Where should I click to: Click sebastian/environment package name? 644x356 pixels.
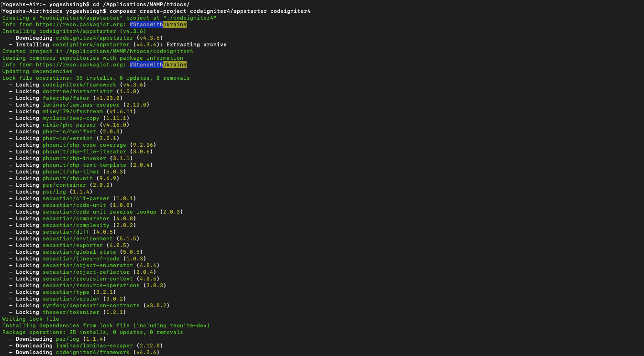(78, 238)
